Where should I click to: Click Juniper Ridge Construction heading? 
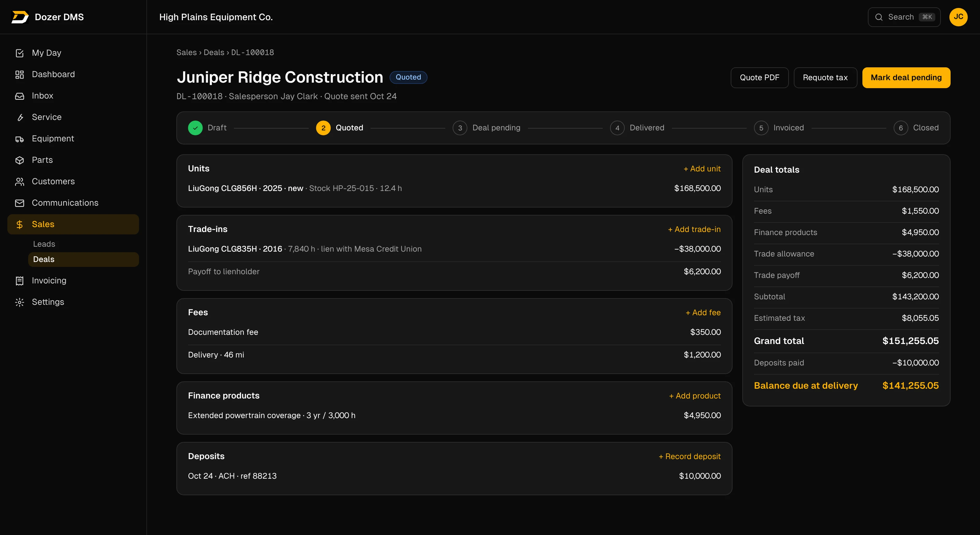[x=280, y=77]
